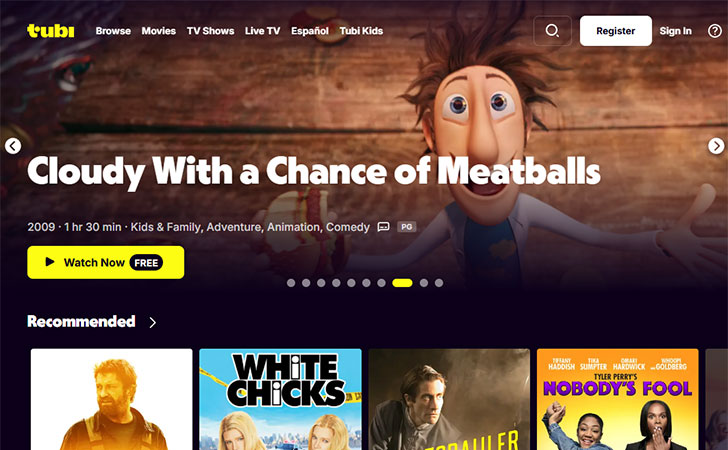Select the first carousel dot
This screenshot has width=728, height=450.
[291, 283]
